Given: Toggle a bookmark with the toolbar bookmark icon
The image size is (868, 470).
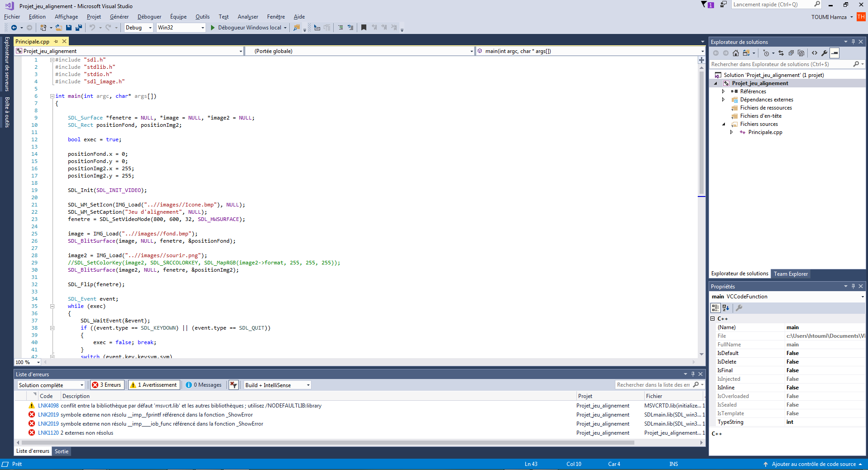Looking at the screenshot, I should pos(364,28).
